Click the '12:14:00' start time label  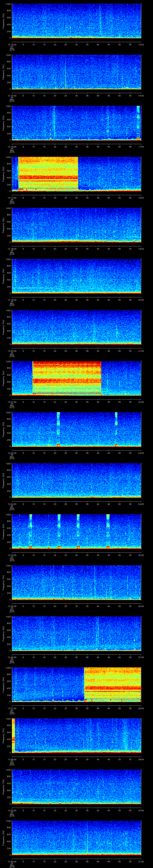pyautogui.click(x=12, y=44)
